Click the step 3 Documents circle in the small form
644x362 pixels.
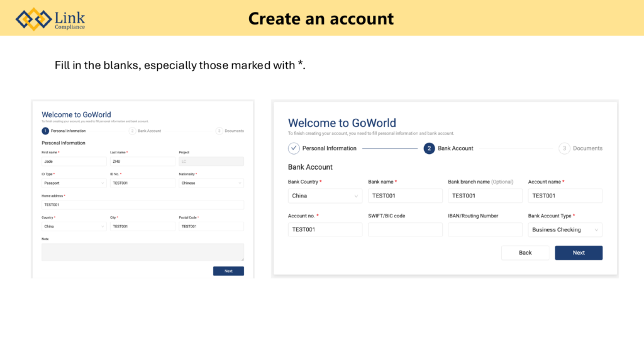[x=219, y=131]
